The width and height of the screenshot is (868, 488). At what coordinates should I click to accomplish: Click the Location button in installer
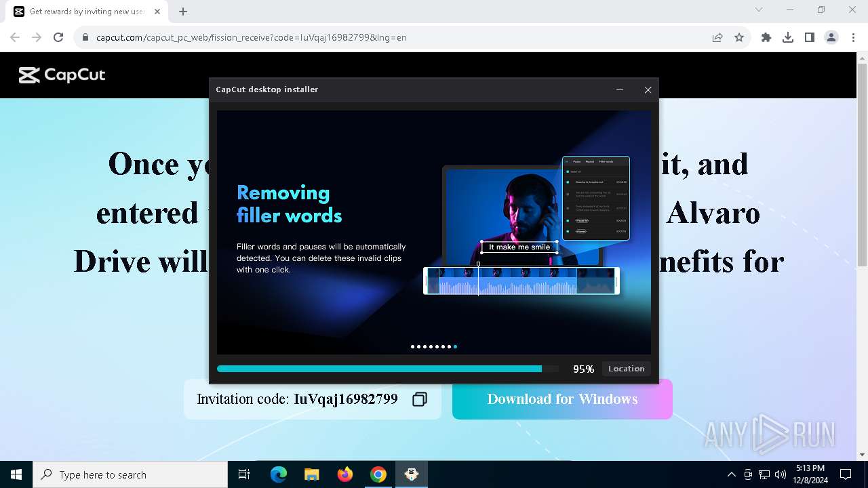[x=626, y=369]
